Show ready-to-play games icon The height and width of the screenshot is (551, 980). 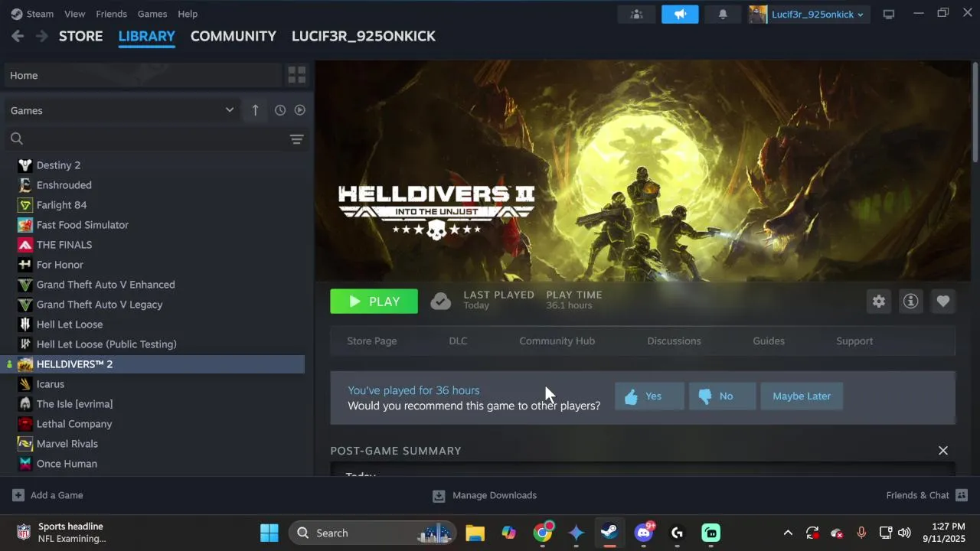tap(300, 110)
